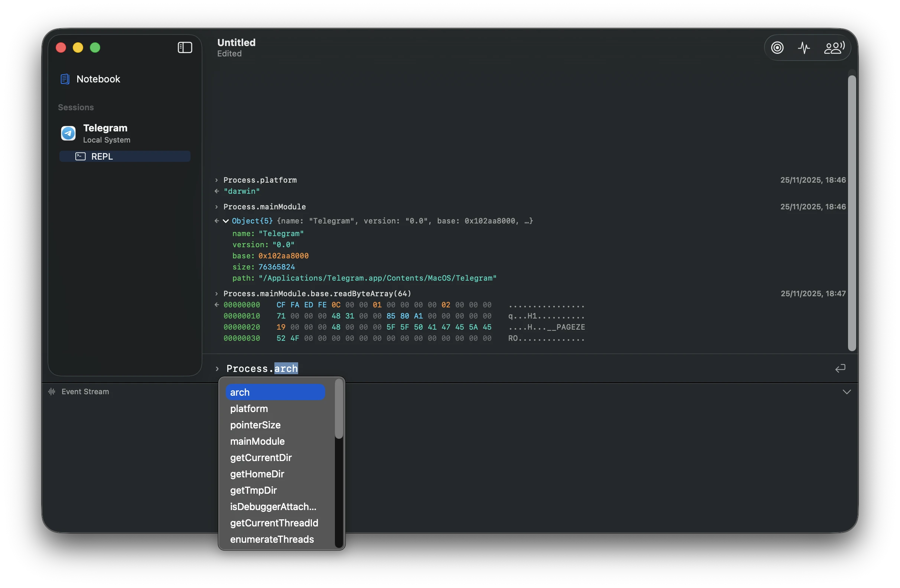Select the REPL terminal icon
This screenshot has height=588, width=900.
pyautogui.click(x=81, y=157)
